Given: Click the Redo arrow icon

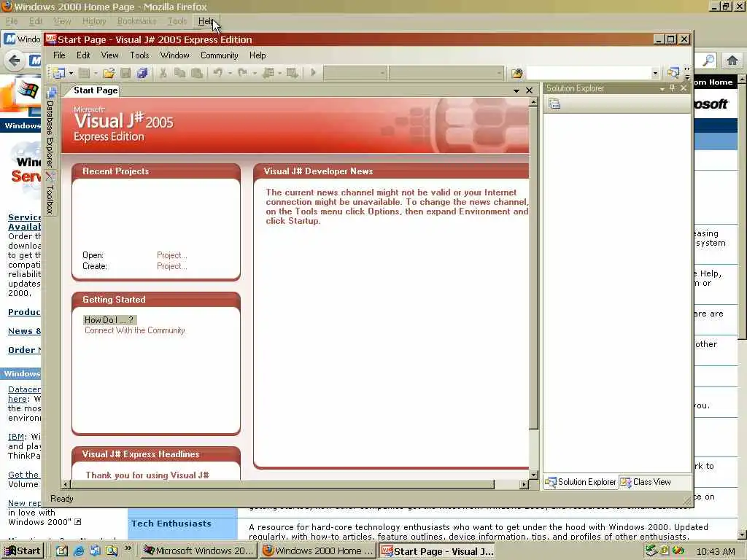Looking at the screenshot, I should 242,73.
